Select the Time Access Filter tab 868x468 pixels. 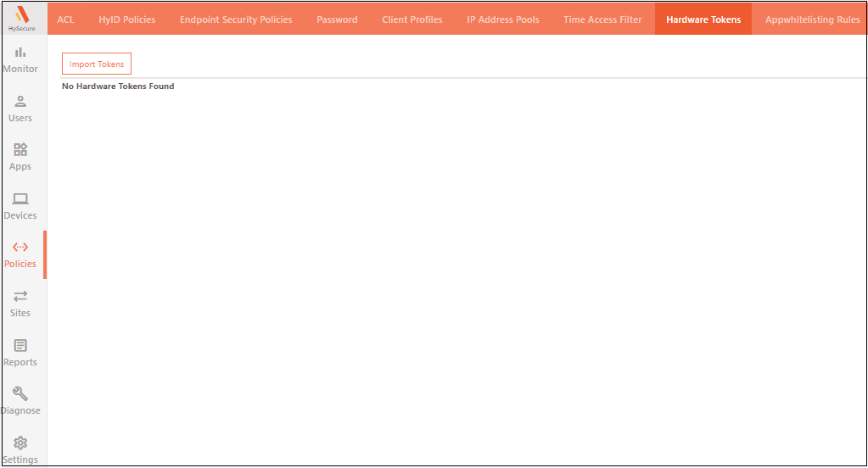click(x=602, y=19)
